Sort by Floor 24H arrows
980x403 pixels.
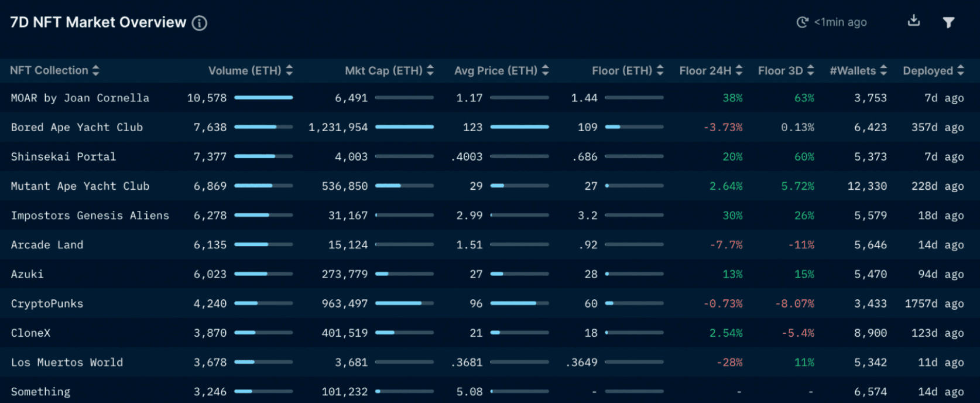click(739, 71)
